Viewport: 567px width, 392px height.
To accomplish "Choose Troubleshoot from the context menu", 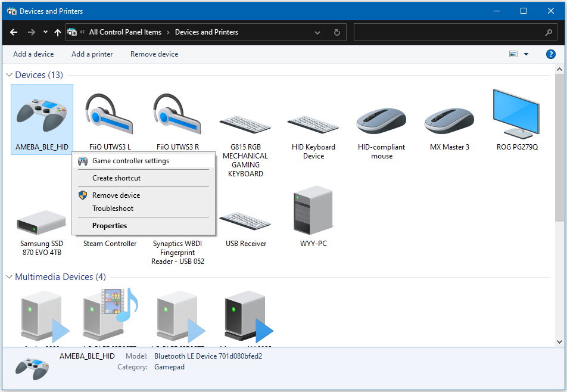I will pos(113,209).
